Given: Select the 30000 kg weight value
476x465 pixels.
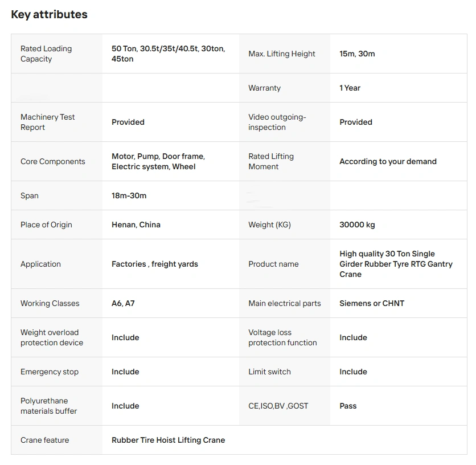Looking at the screenshot, I should (x=357, y=225).
